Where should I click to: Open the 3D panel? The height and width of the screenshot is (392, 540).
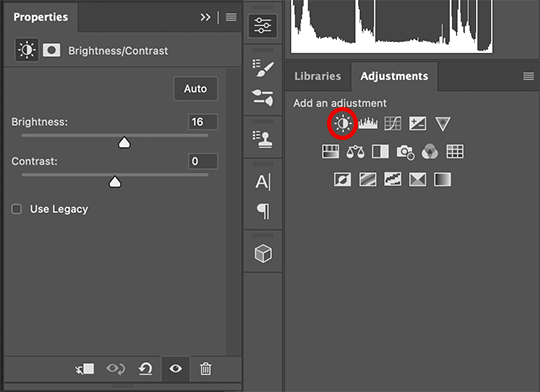(263, 254)
